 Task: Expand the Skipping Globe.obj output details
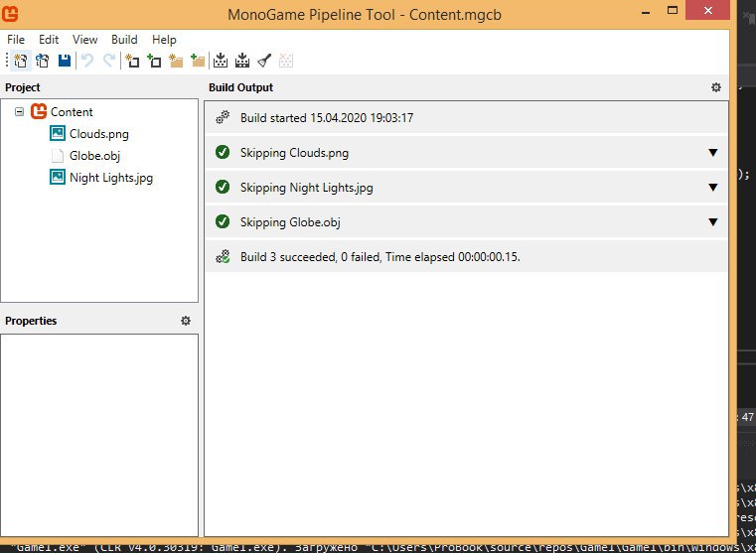[x=712, y=222]
